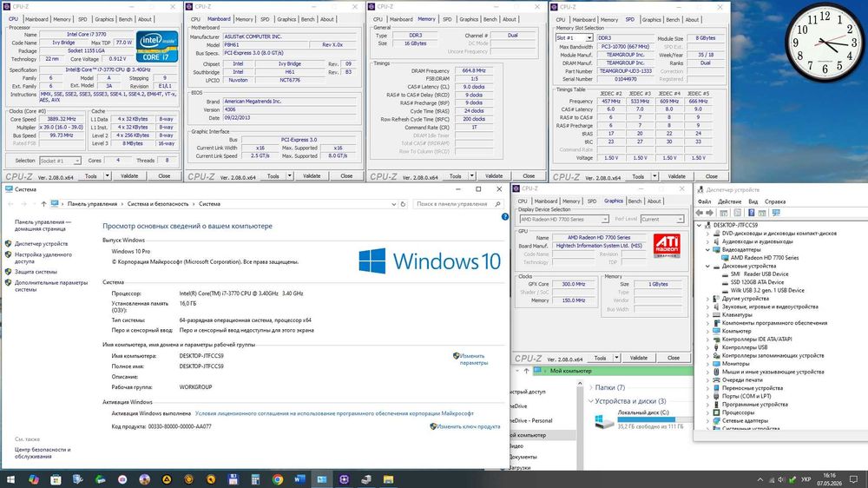Open Tools dropdown arrow in CPU-Z Memory window

tap(471, 175)
